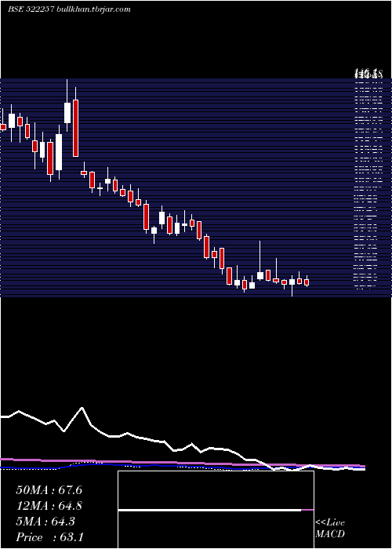Click the Price : 63.1 readout
The width and height of the screenshot is (392, 549).
49,536
